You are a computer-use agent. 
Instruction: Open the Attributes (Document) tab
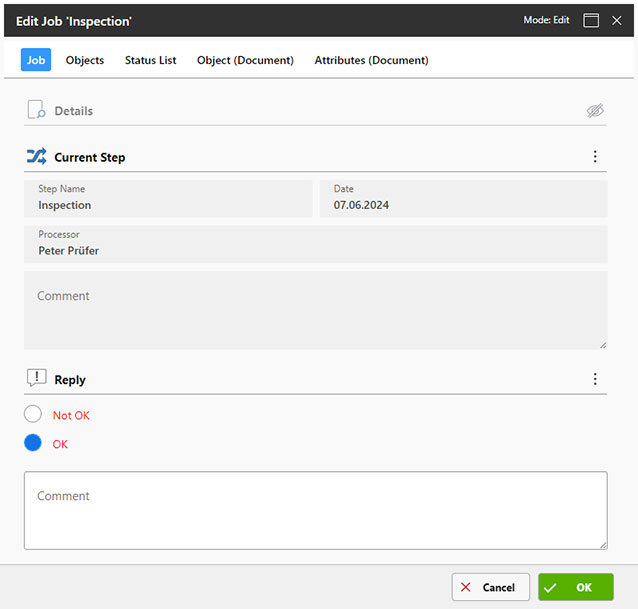(x=371, y=60)
